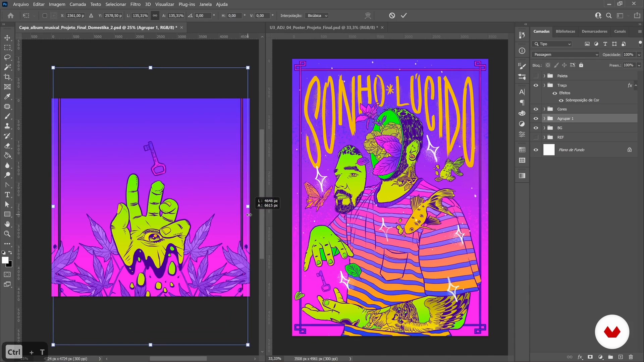Image resolution: width=644 pixels, height=362 pixels.
Task: Open the Bicúbica interpolation dropdown
Action: (x=317, y=15)
